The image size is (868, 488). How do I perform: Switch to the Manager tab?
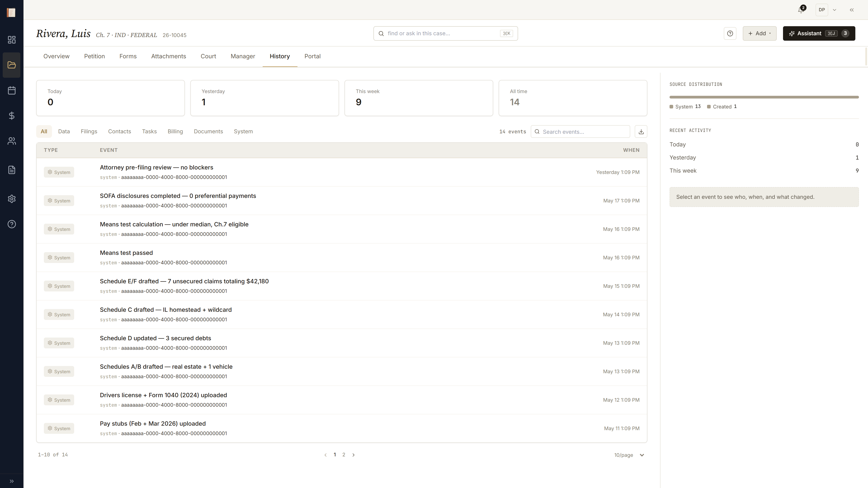click(x=243, y=56)
